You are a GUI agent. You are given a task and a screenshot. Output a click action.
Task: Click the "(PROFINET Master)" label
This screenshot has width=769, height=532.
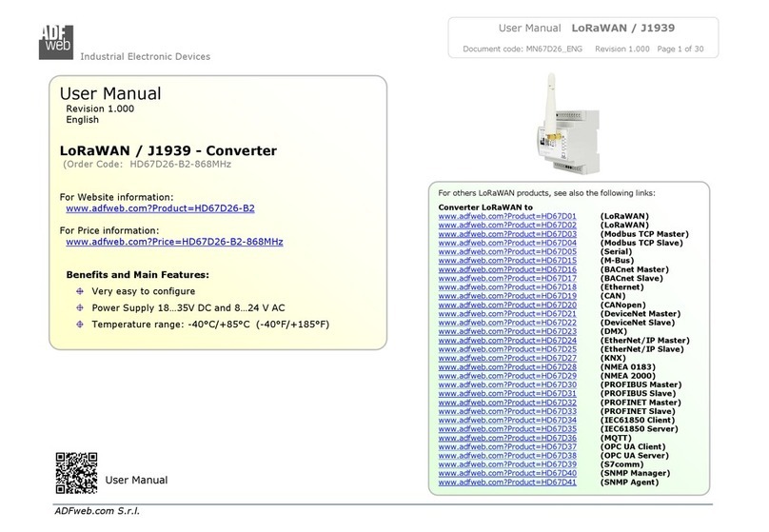641,402
